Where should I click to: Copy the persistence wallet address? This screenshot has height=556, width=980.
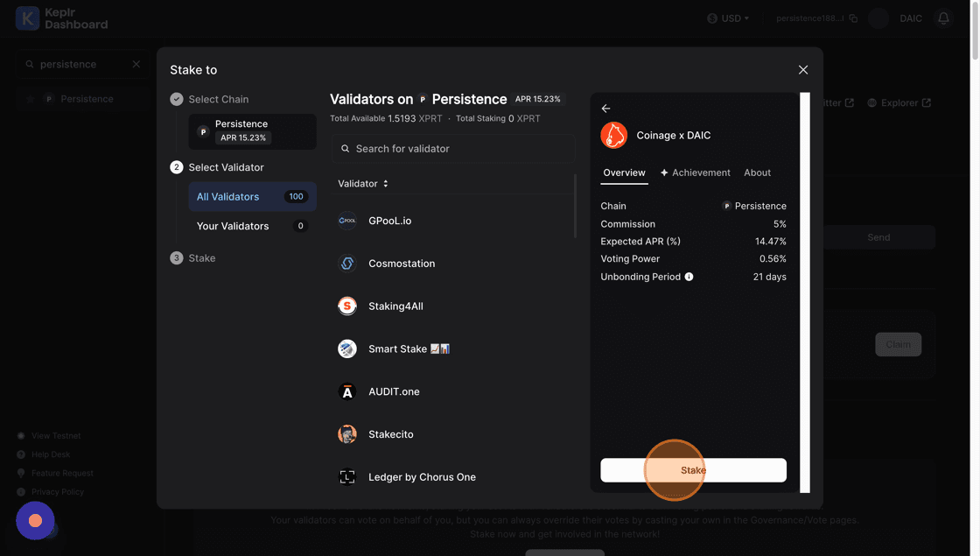coord(853,18)
